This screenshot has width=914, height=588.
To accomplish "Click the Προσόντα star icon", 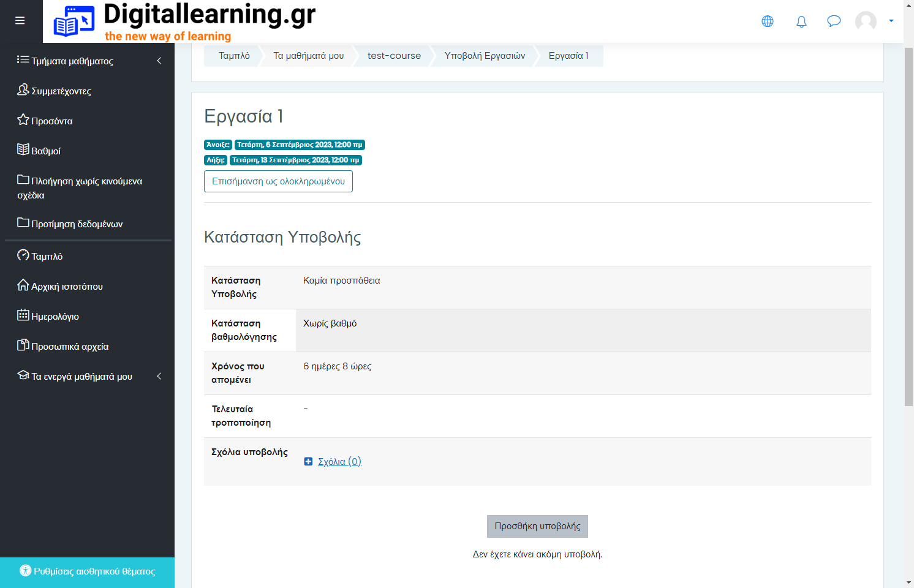I will tap(23, 119).
